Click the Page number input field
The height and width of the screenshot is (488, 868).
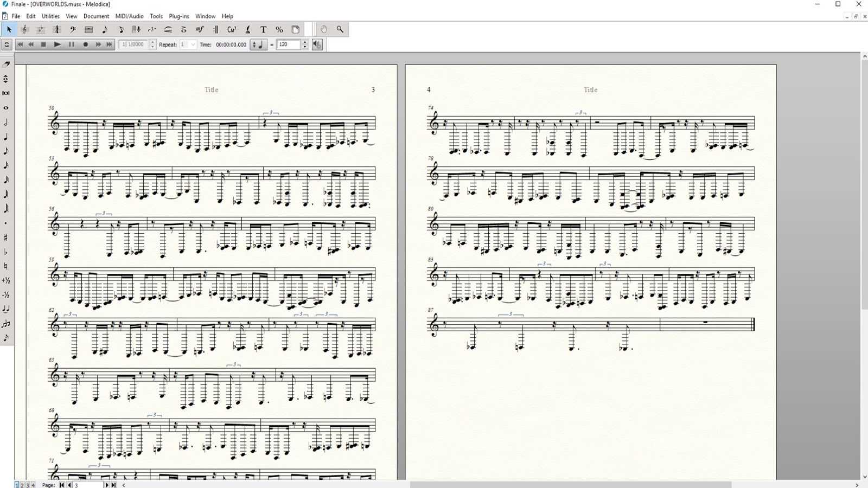point(88,485)
